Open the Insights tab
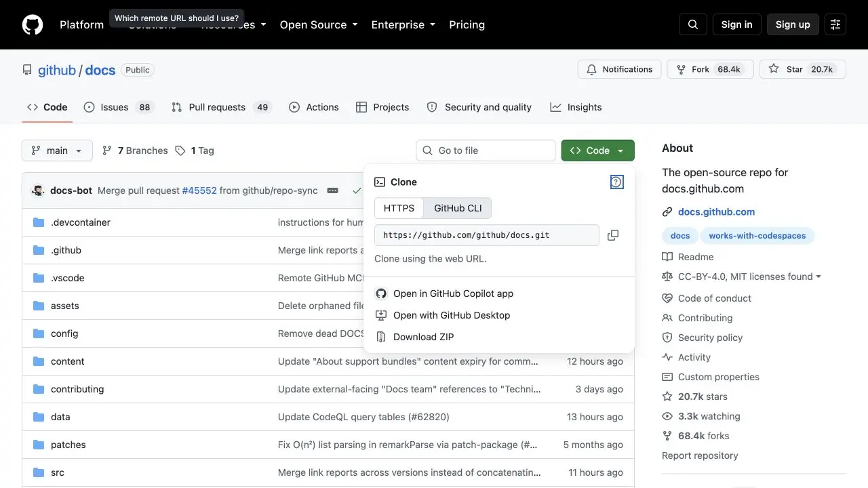The image size is (868, 488). coord(576,107)
